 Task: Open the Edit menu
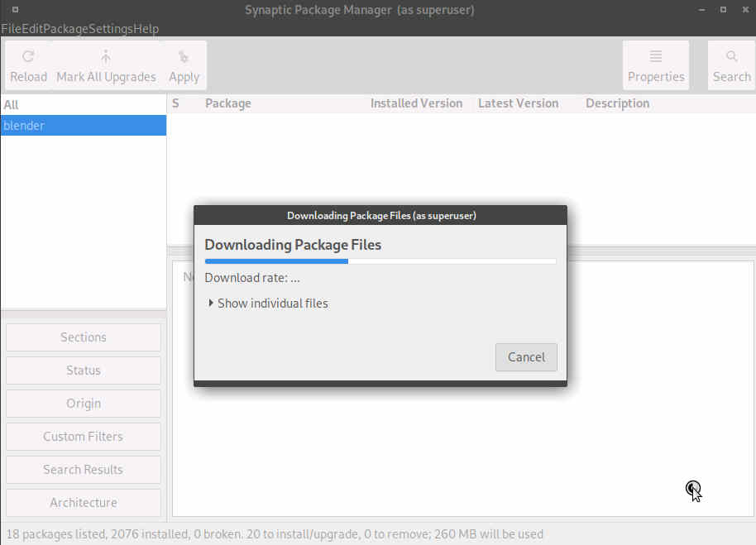[32, 29]
